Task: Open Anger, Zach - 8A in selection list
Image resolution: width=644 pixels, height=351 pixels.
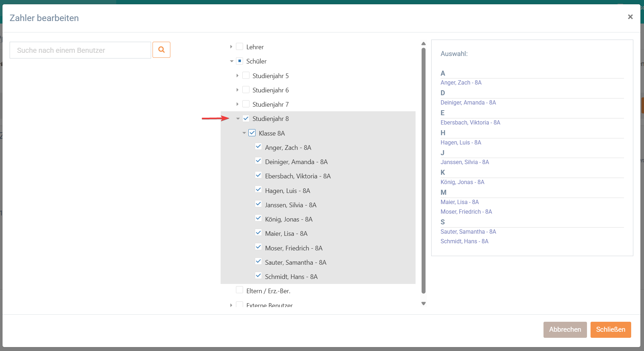Action: 461,83
